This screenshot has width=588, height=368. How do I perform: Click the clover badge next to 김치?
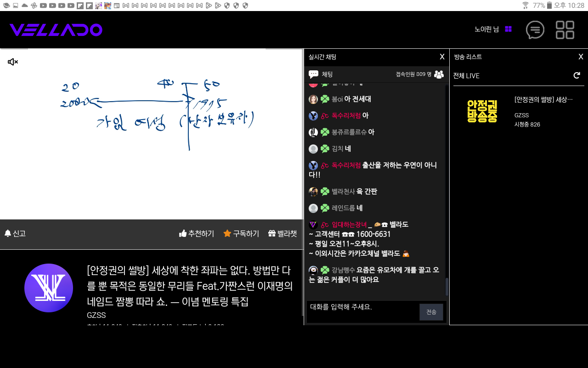[325, 149]
